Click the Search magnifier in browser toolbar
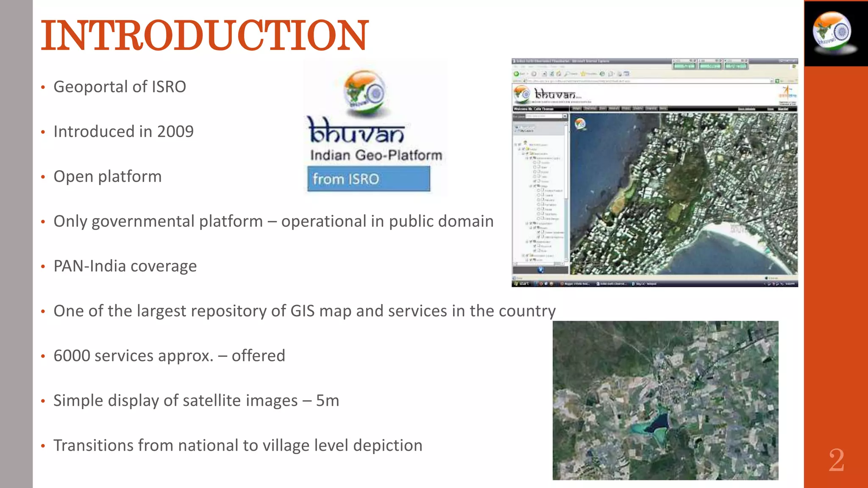868x488 pixels. [568, 74]
